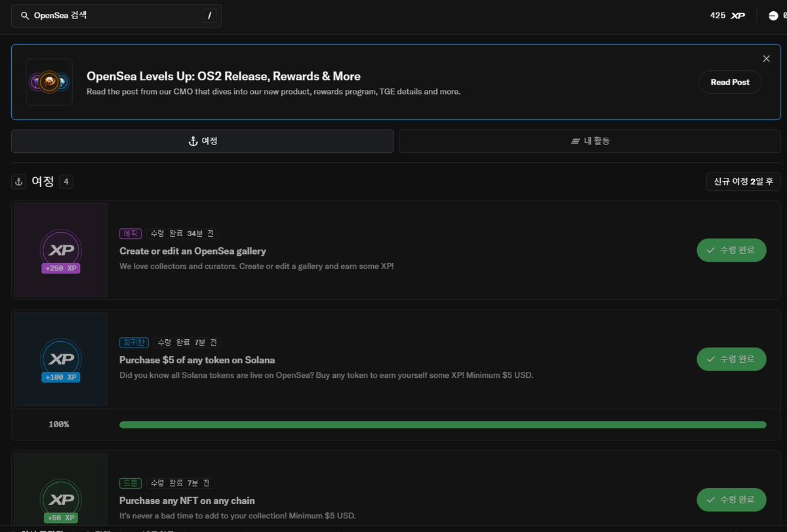Open the Purchase any NFT on any chain voyage

(187, 501)
